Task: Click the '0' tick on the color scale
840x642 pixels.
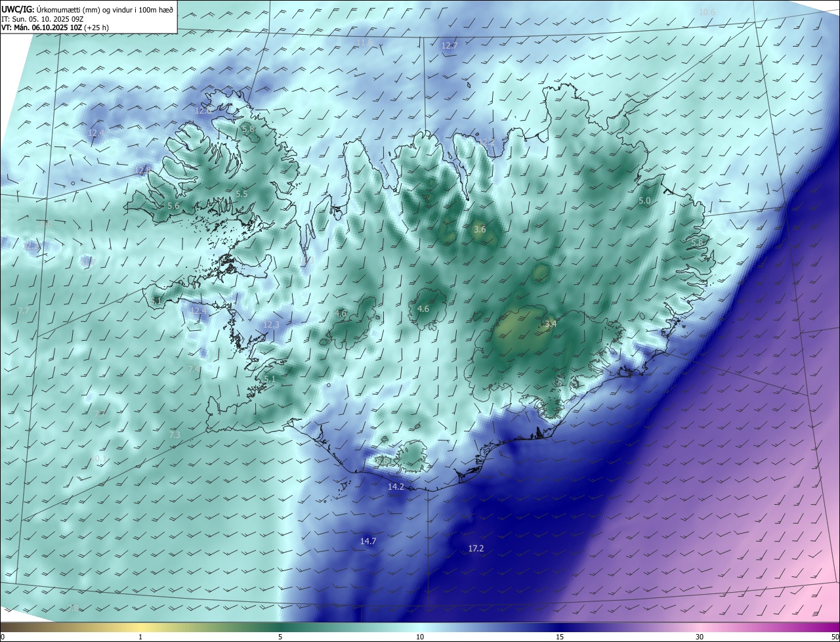Action: pos(3,637)
